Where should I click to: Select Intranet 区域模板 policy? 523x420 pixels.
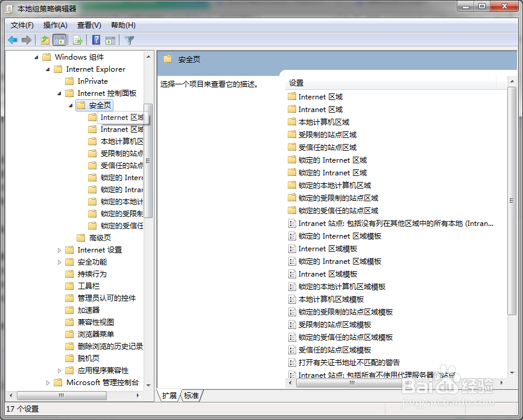tap(328, 274)
